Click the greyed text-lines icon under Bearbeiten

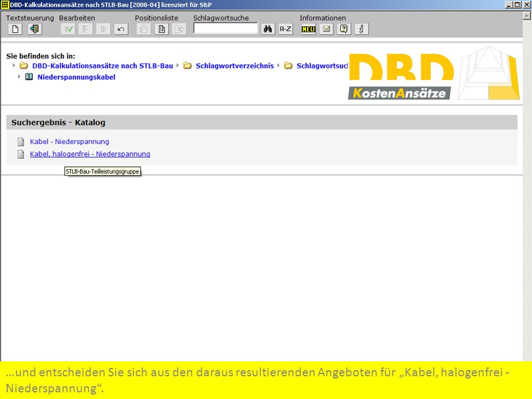[85, 29]
